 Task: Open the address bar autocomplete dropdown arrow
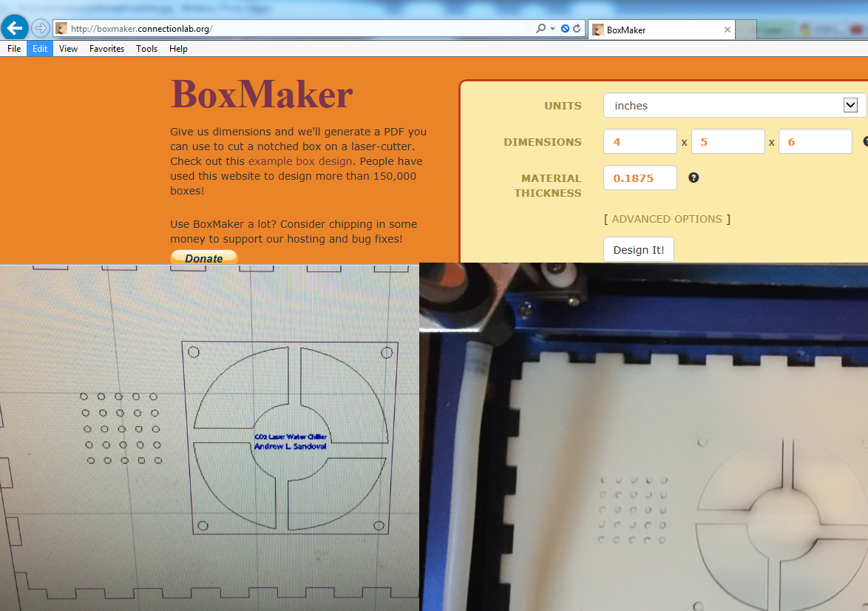(552, 28)
